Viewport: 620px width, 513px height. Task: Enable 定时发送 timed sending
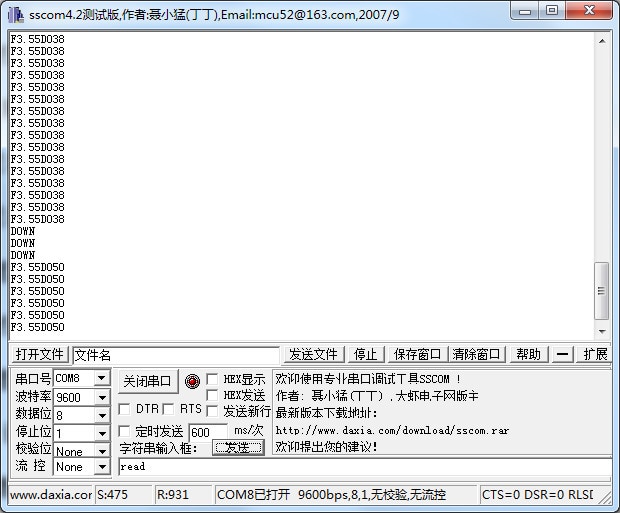[x=124, y=431]
